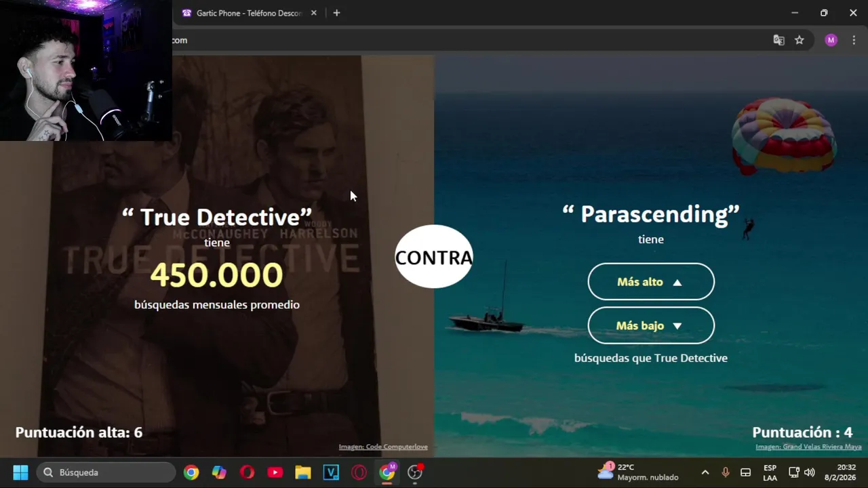868x488 pixels.
Task: Open the red Opera browser taskbar icon
Action: point(247,472)
